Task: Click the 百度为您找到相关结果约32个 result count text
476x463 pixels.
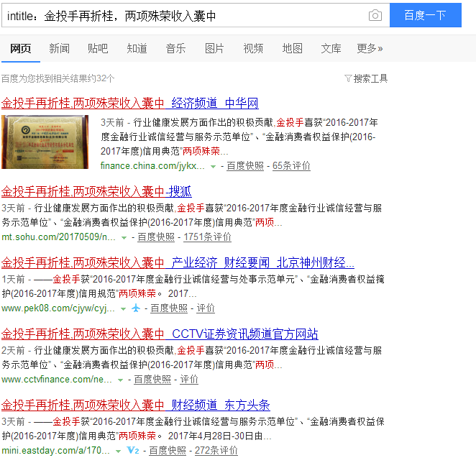Action: tap(58, 78)
